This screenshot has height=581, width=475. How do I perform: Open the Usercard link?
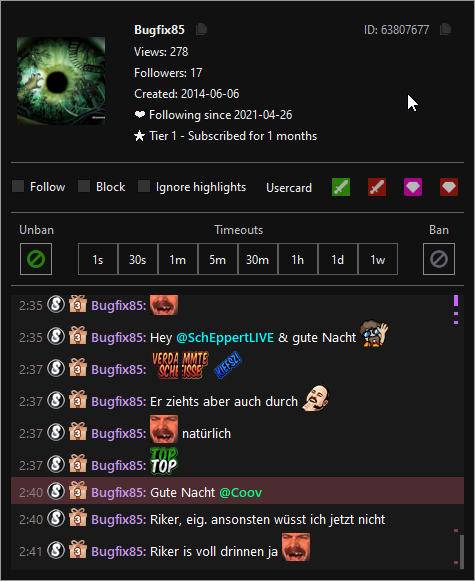(289, 187)
